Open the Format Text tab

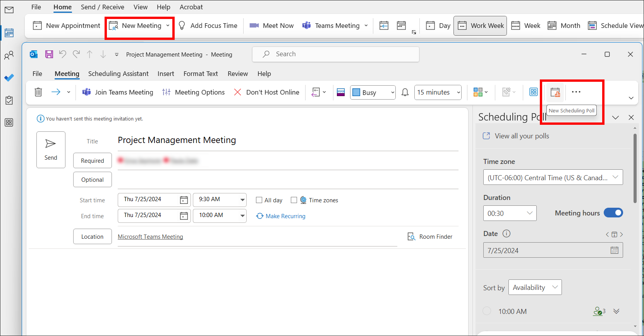pos(201,74)
